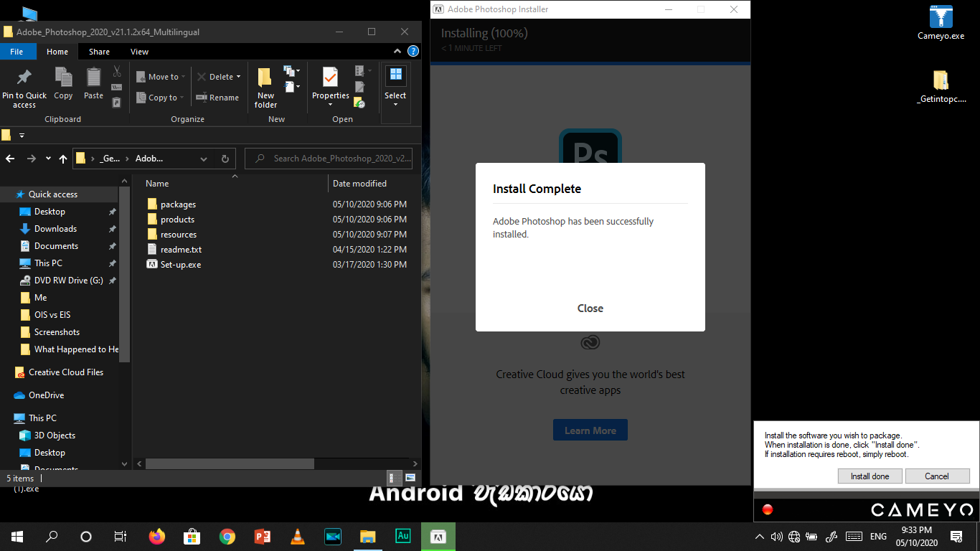Click Install done in Cameyo
The height and width of the screenshot is (551, 980).
pos(870,476)
